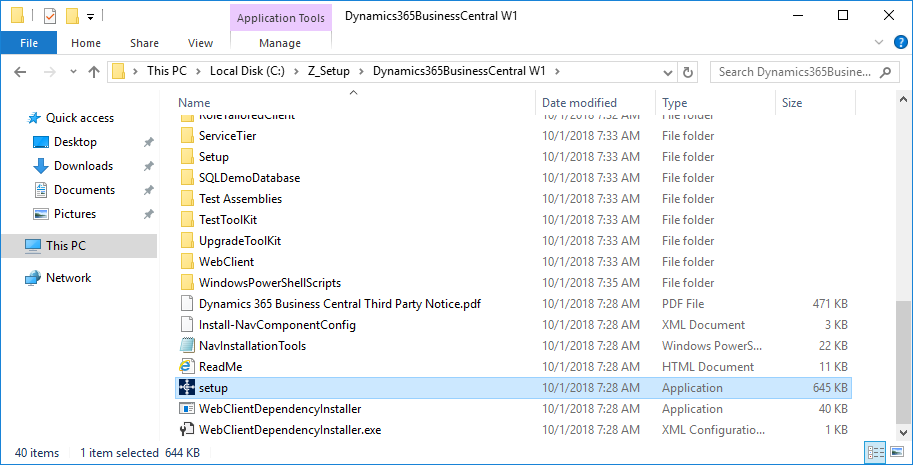913x465 pixels.
Task: Select the 645 KB size cell
Action: 830,388
